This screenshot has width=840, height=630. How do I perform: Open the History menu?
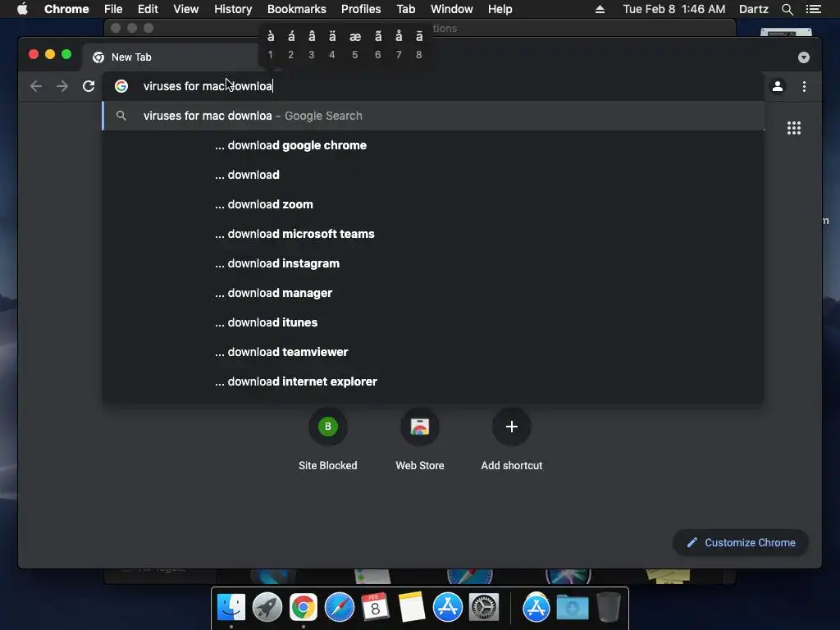tap(233, 9)
